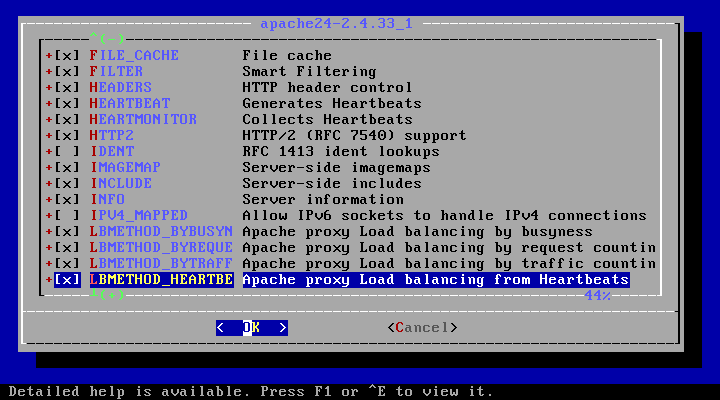Click 'Load balancing by request countin' description
Image resolution: width=720 pixels, height=400 pixels.
coord(449,248)
